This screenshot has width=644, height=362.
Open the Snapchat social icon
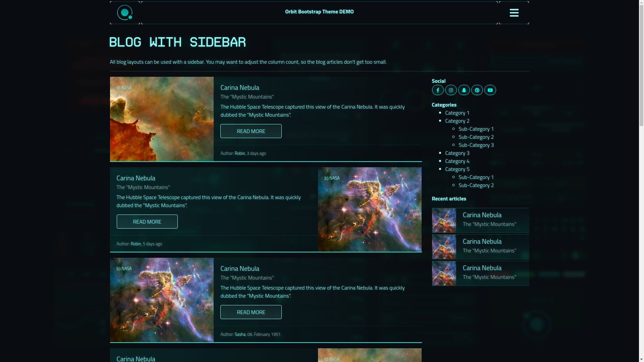click(x=464, y=90)
